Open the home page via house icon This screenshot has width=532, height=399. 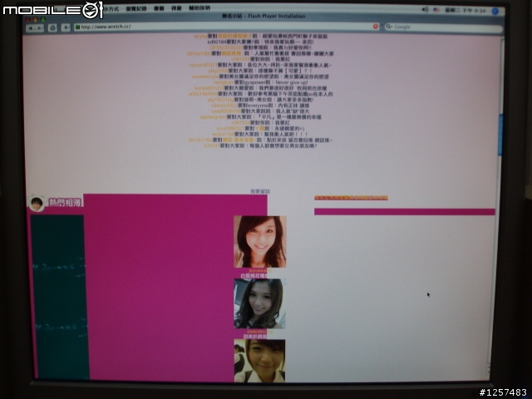click(52, 27)
